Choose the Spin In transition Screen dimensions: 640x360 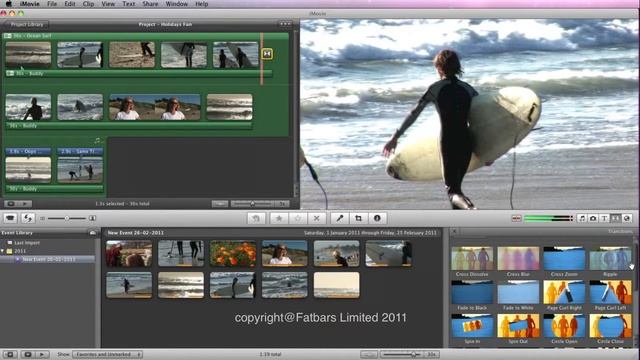click(472, 329)
